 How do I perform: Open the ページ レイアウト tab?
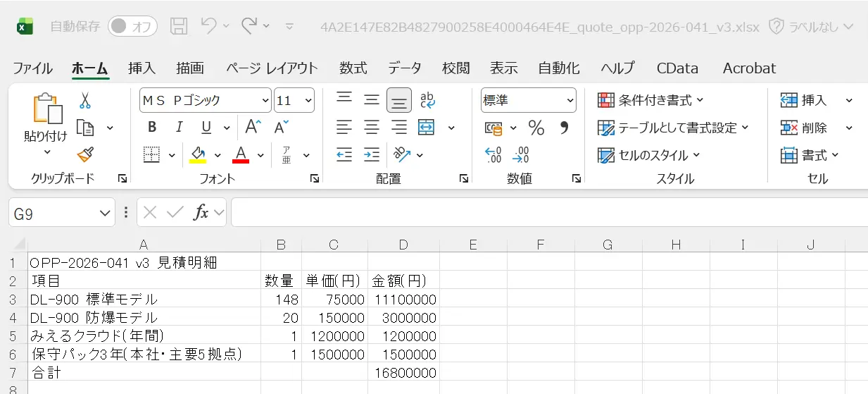point(272,68)
